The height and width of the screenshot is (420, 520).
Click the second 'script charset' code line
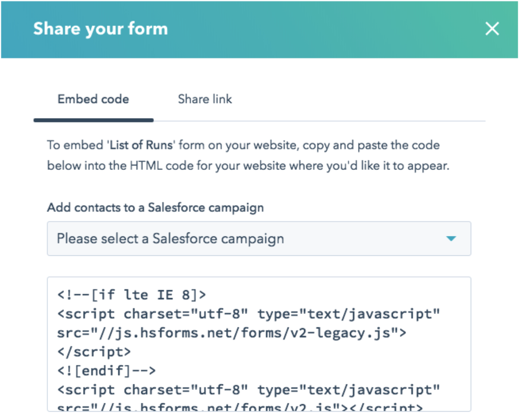point(249,390)
